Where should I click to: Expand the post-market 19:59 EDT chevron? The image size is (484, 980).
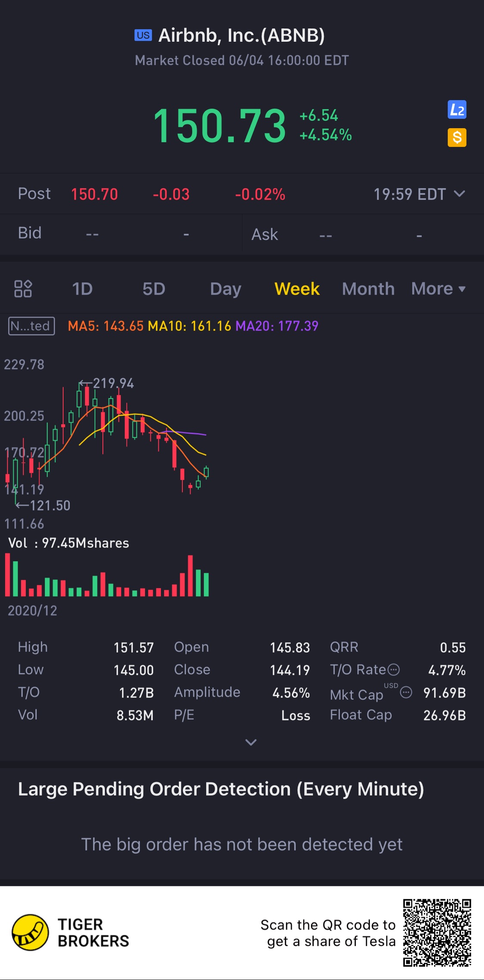(459, 194)
